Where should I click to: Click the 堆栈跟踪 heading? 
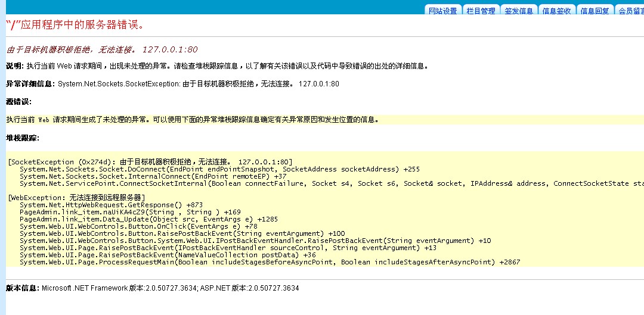(x=22, y=138)
